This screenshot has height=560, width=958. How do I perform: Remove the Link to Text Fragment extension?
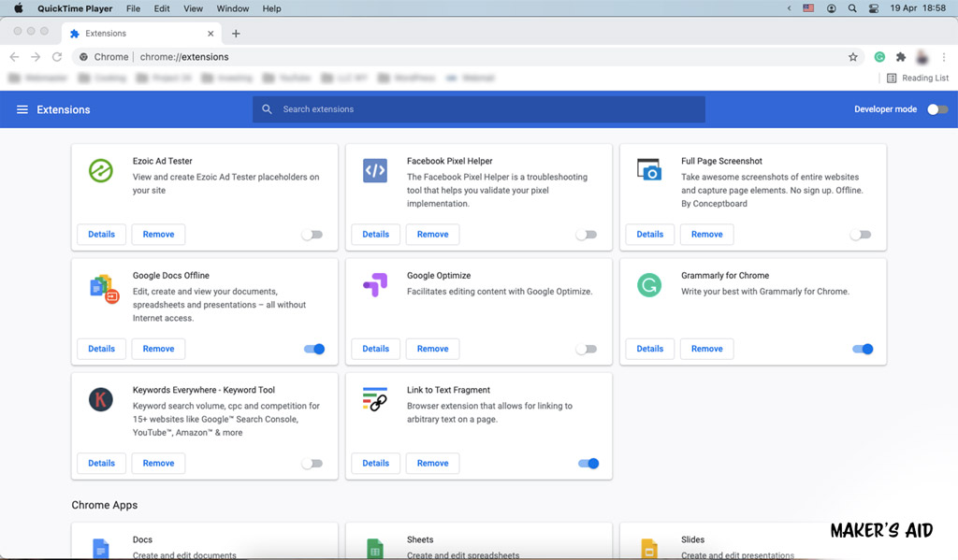pyautogui.click(x=432, y=464)
